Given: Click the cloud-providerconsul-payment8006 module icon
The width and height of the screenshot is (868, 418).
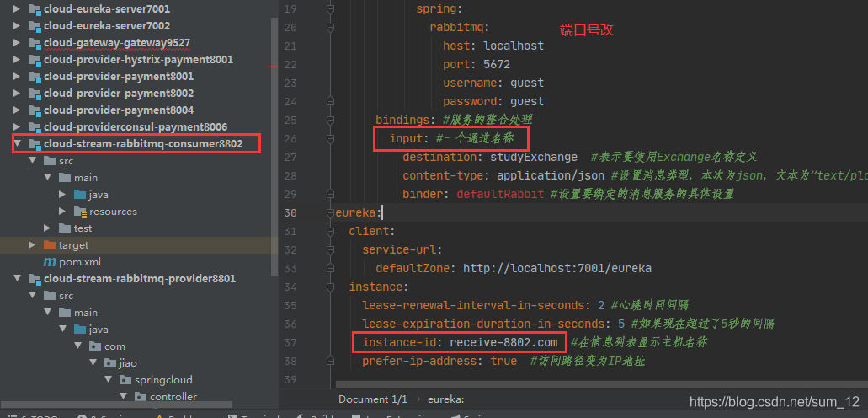Looking at the screenshot, I should [x=35, y=127].
